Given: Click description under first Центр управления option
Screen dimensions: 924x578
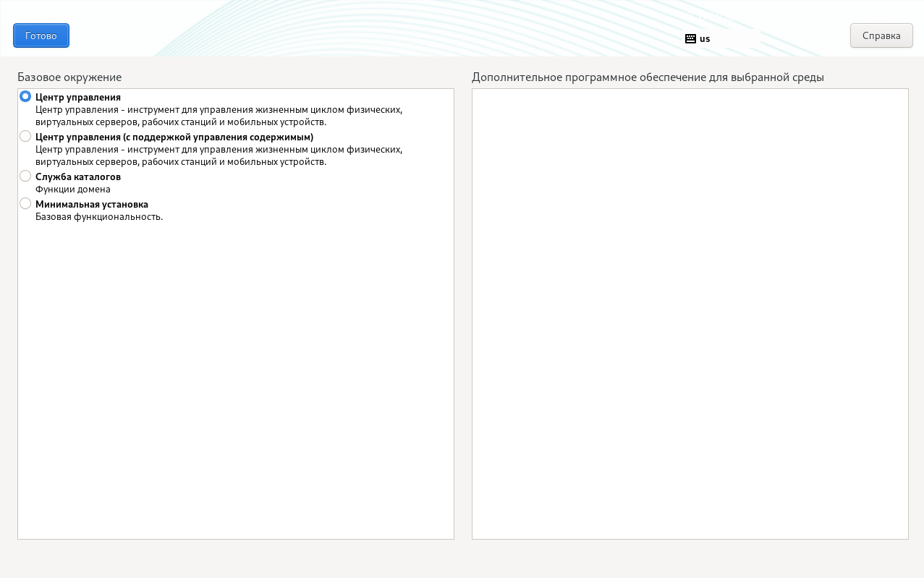Looking at the screenshot, I should click(219, 116).
